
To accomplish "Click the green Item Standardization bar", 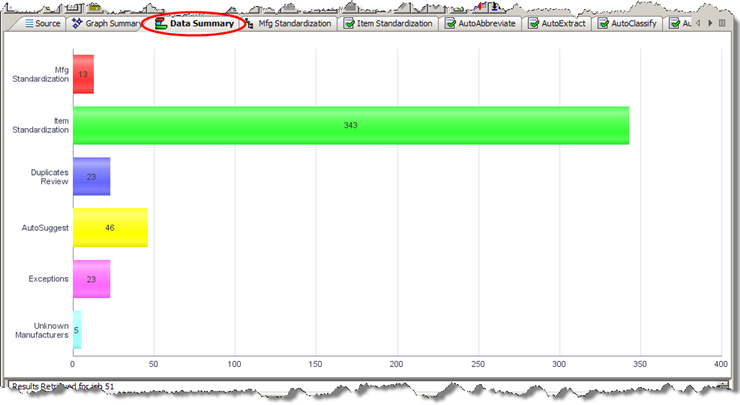I will (351, 125).
